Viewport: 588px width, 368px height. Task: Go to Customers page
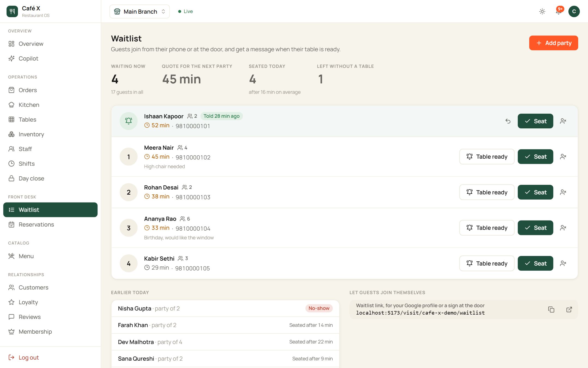coord(50,287)
